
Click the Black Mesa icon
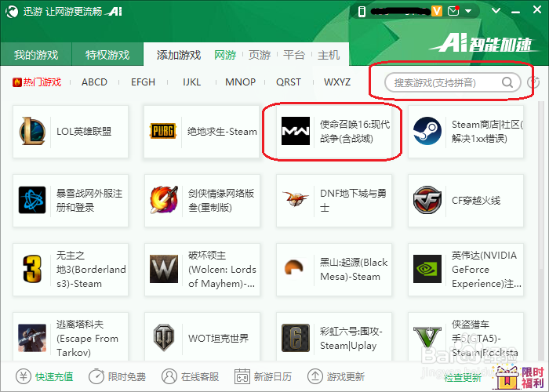[295, 268]
